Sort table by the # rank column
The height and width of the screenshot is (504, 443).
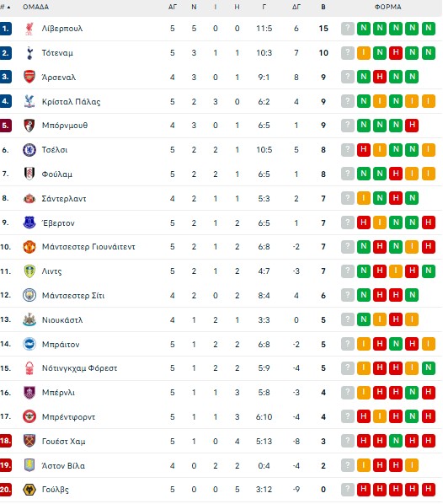[5, 7]
